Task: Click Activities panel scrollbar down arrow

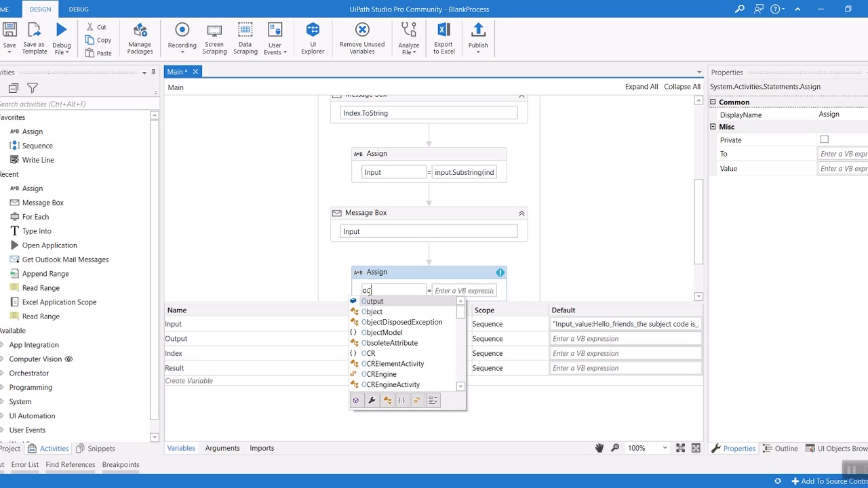Action: (x=154, y=437)
